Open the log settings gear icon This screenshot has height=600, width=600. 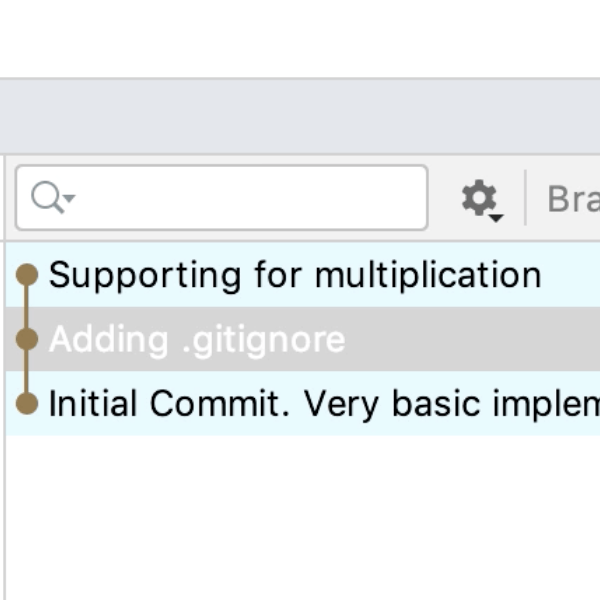point(478,198)
